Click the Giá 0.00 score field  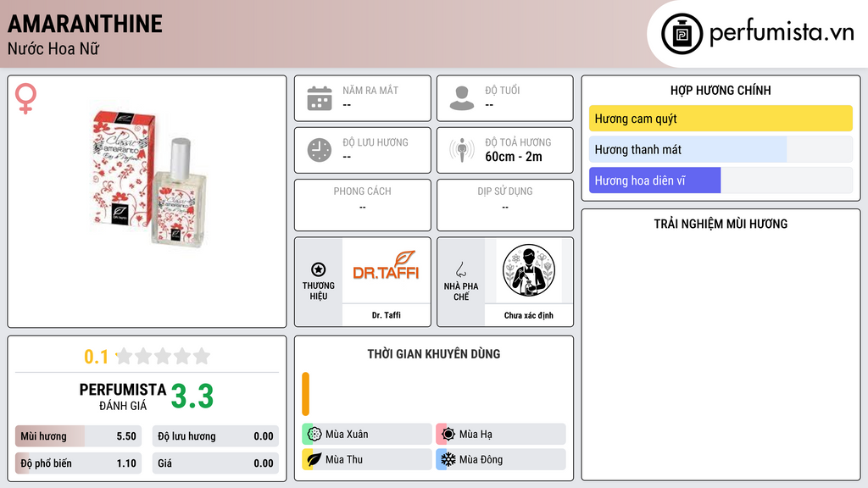(215, 463)
